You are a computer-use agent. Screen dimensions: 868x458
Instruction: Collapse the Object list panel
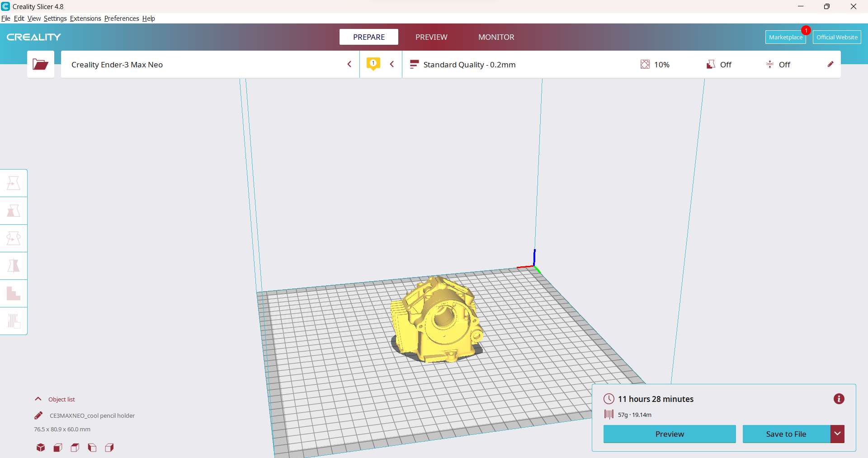38,399
